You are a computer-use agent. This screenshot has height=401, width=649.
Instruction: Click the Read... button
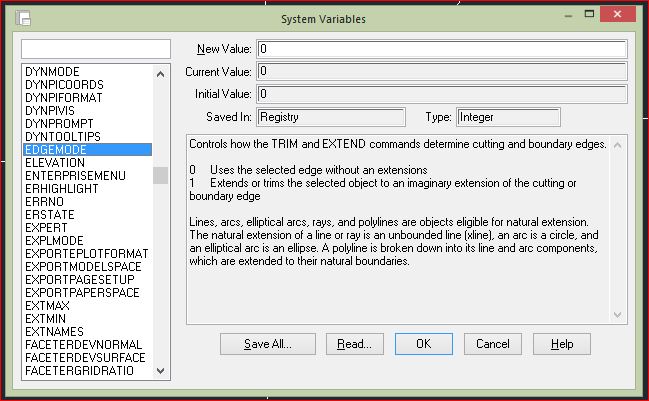click(355, 344)
